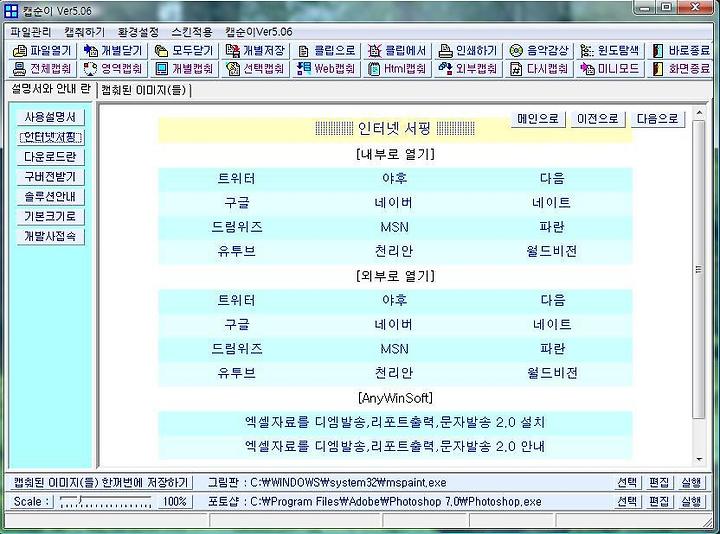Click the scrollbar down arrow
The width and height of the screenshot is (720, 534).
click(699, 459)
